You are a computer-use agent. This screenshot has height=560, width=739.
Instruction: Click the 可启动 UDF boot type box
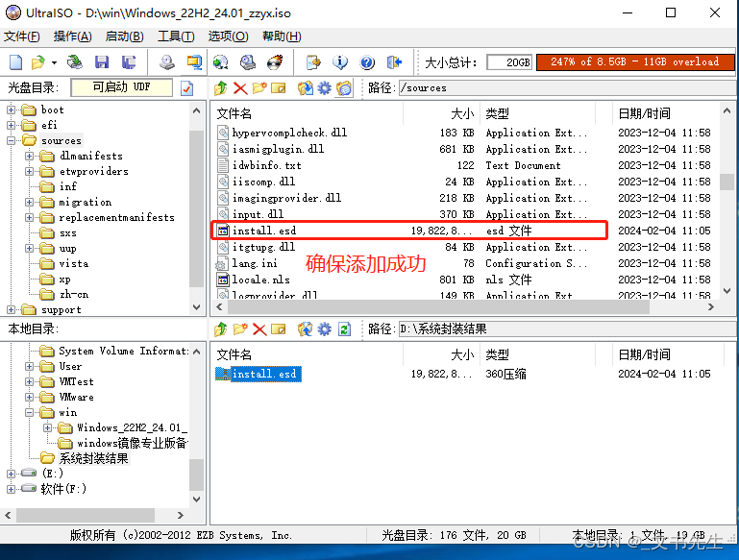(x=121, y=87)
